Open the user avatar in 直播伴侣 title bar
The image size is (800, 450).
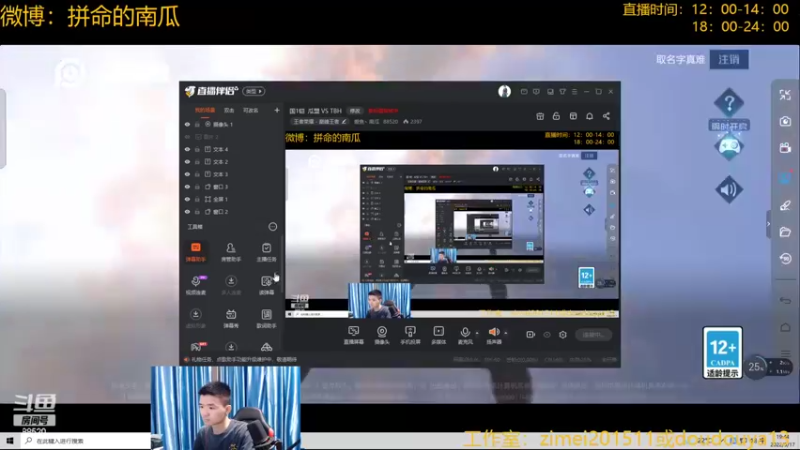click(504, 91)
